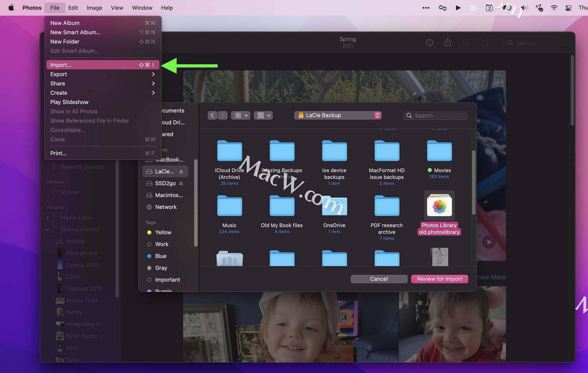The image size is (588, 373).
Task: Click the play icon in menu bar
Action: [x=458, y=8]
